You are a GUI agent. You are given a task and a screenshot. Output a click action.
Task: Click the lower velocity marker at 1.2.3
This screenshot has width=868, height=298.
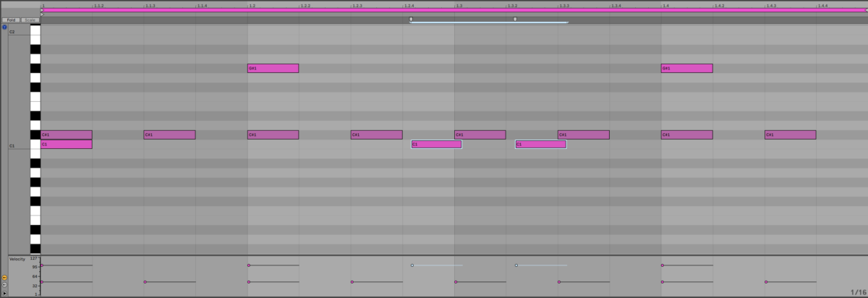[352, 282]
